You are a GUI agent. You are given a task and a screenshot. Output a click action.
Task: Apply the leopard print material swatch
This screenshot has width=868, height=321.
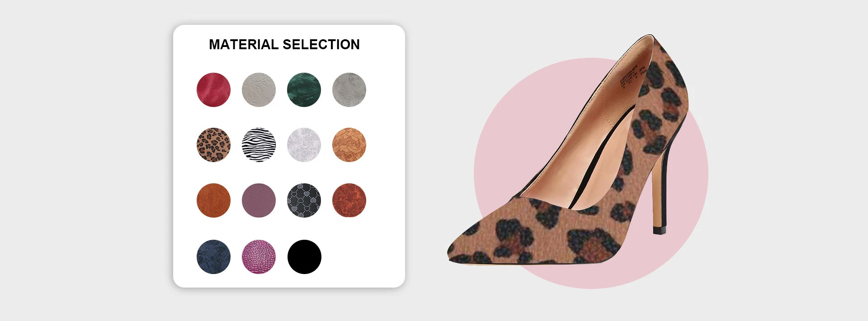pyautogui.click(x=213, y=145)
